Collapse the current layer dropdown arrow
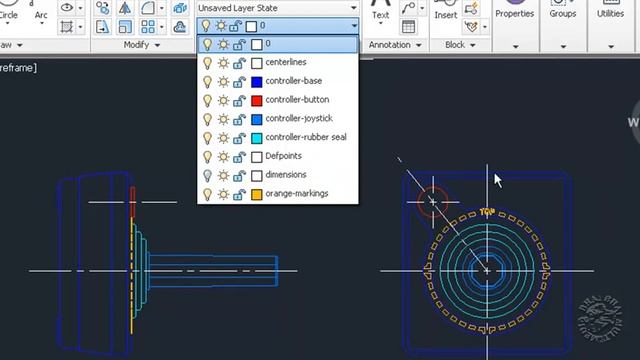The height and width of the screenshot is (360, 640). click(x=354, y=26)
